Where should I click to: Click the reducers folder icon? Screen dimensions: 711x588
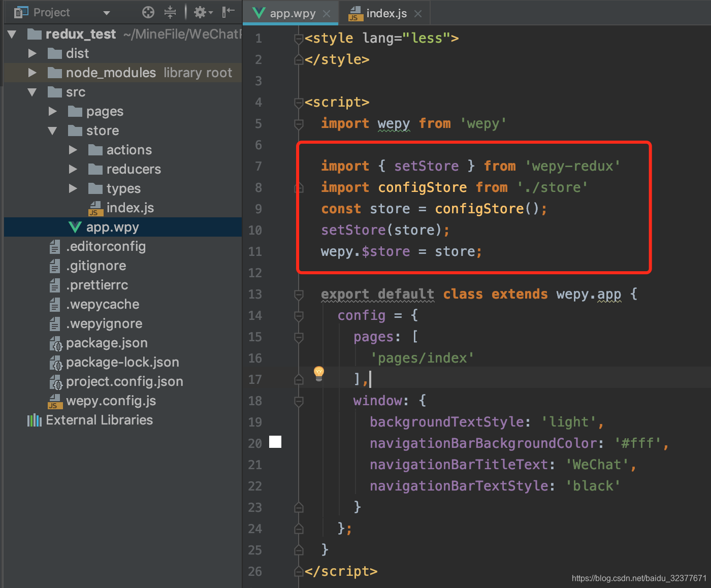coord(95,169)
